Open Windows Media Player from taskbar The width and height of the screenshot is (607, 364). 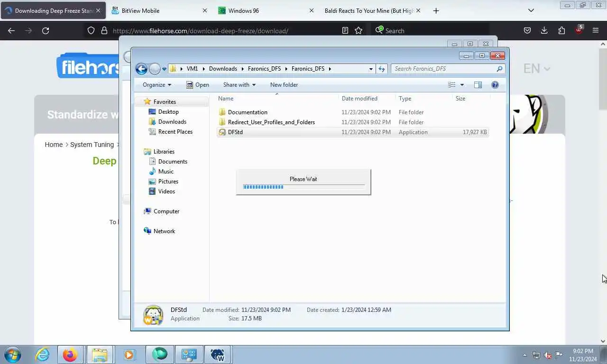pos(129,355)
